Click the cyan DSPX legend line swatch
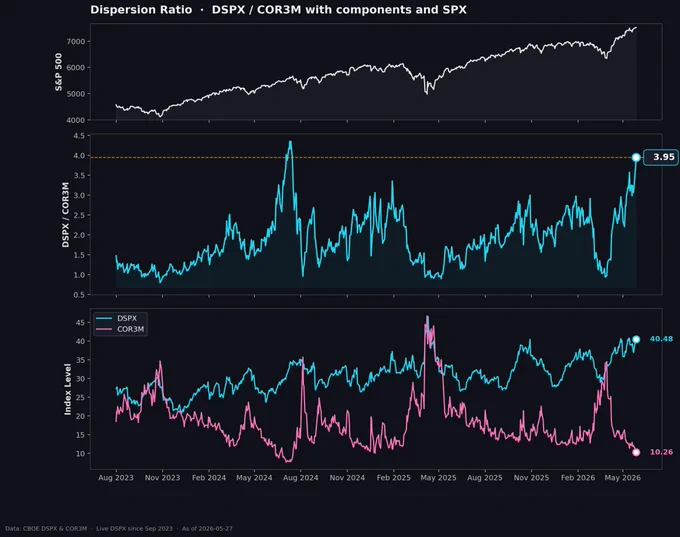This screenshot has width=680, height=537. pos(104,318)
